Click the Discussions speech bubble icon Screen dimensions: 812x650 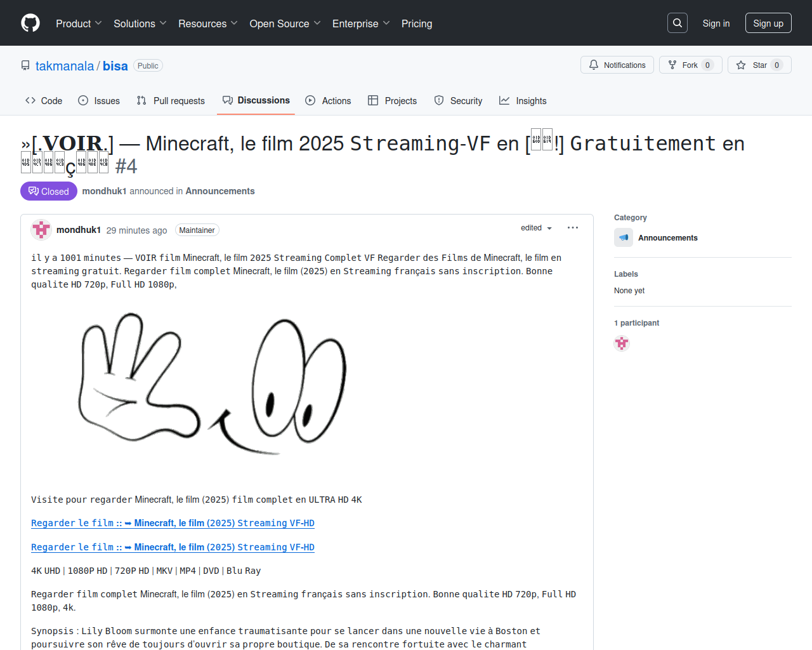tap(228, 100)
